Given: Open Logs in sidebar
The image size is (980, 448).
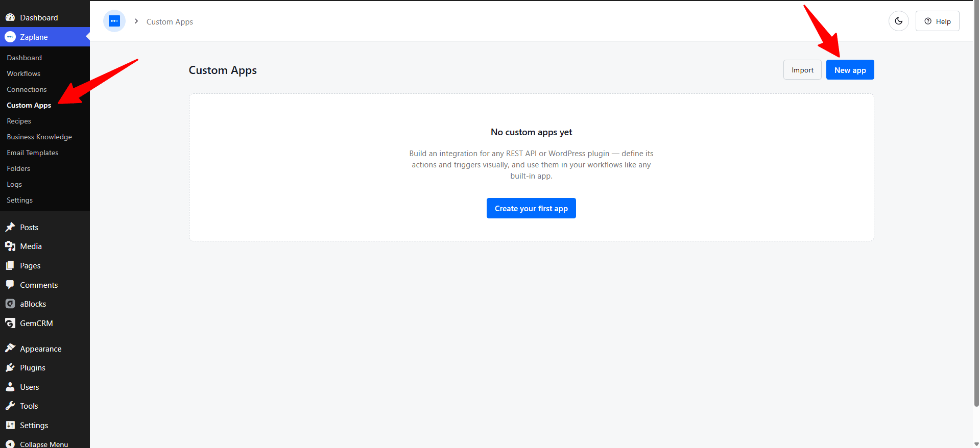Looking at the screenshot, I should click(14, 184).
